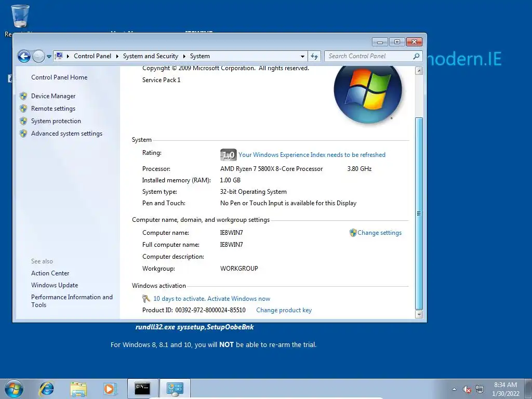Click the scrollbar down arrow

click(419, 314)
